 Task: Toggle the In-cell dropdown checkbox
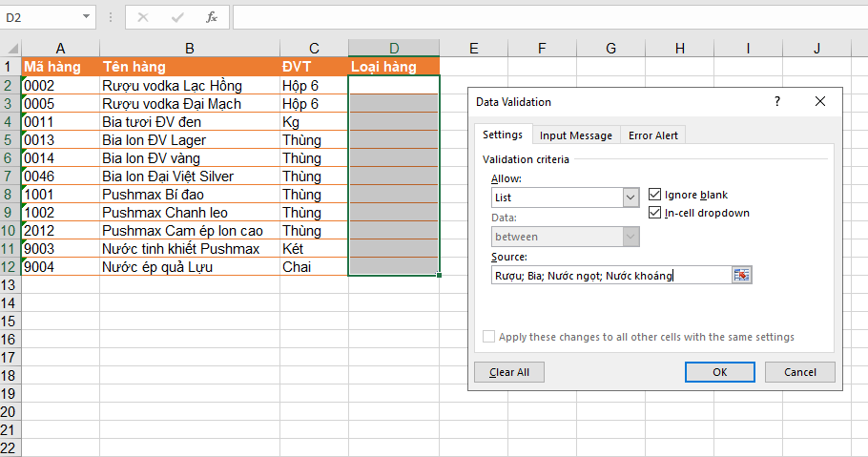click(654, 213)
